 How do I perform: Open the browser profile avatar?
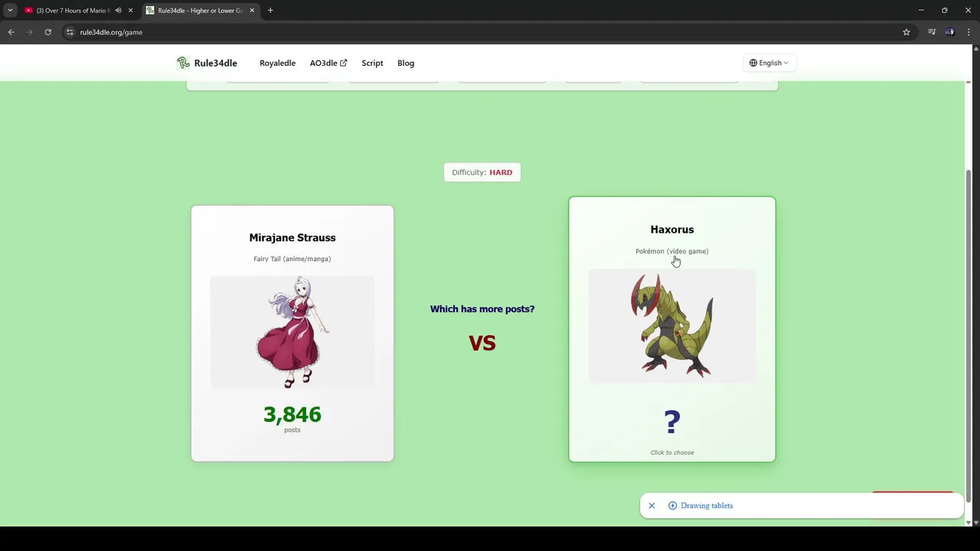click(x=950, y=32)
